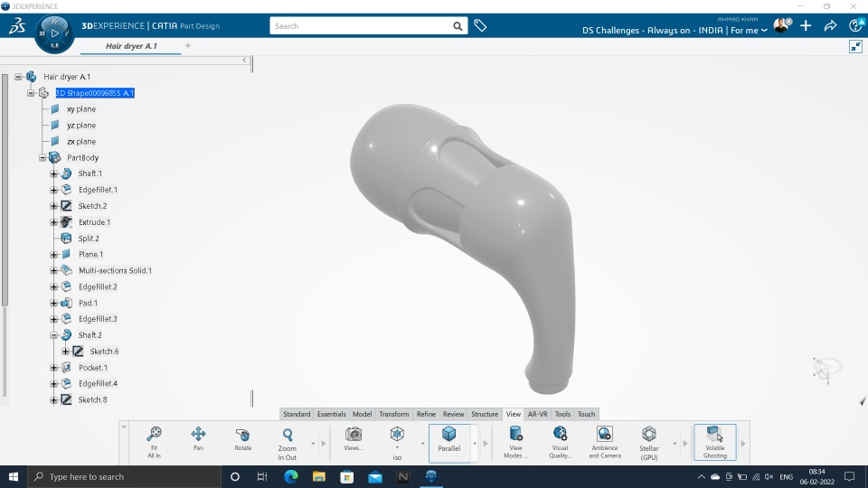Toggle the Parallel projection button

[x=449, y=442]
